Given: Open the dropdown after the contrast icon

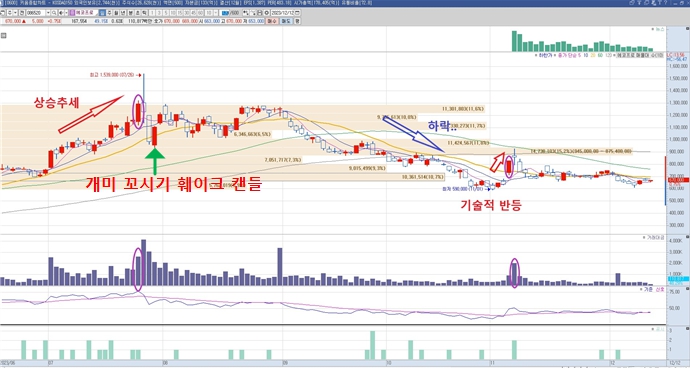Looking at the screenshot, I should (x=66, y=13).
